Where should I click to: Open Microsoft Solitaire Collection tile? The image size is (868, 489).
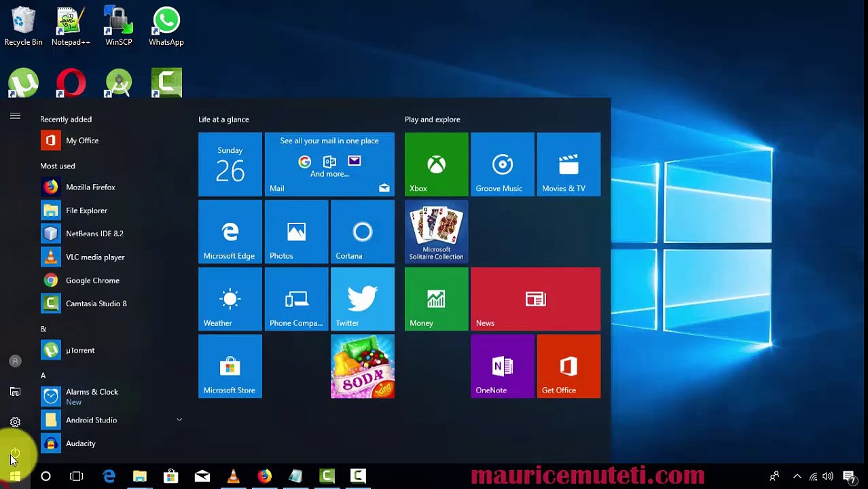(x=436, y=232)
